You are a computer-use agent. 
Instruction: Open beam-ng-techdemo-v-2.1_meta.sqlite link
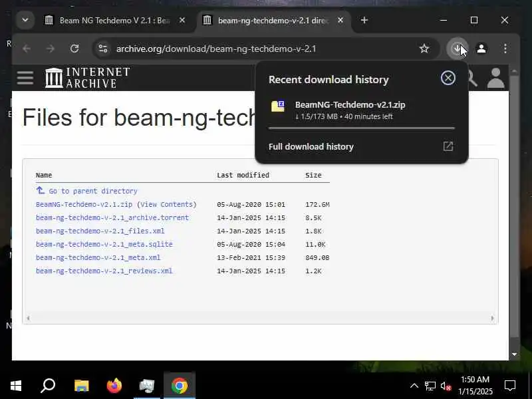click(x=104, y=244)
